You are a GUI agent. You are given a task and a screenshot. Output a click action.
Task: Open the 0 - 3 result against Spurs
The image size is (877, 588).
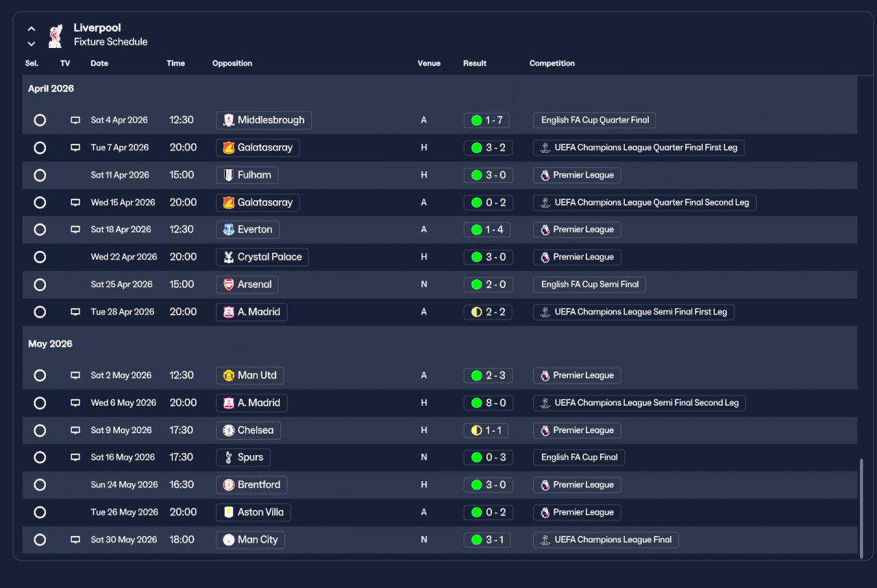tap(488, 457)
